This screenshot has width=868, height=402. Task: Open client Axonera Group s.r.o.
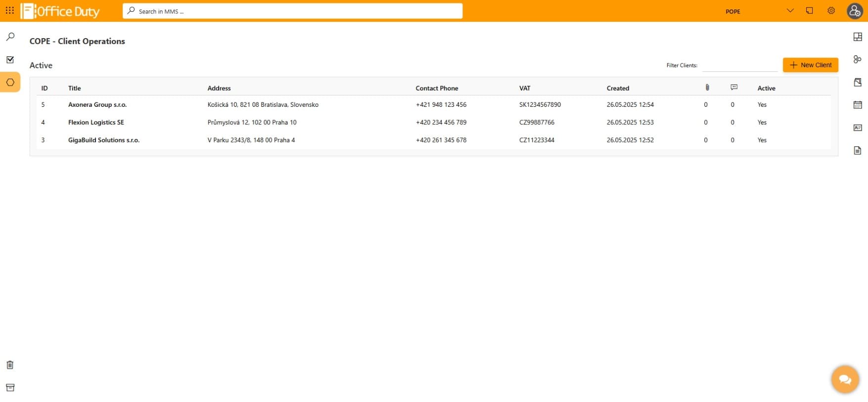pos(97,104)
